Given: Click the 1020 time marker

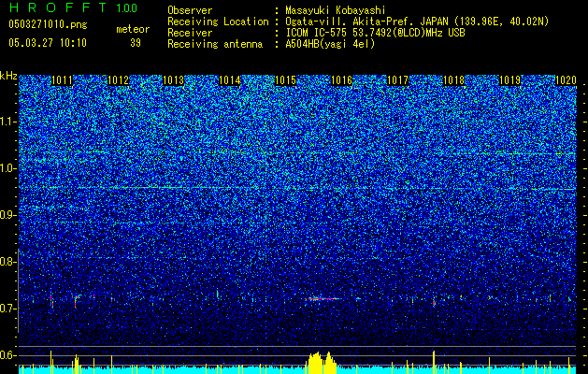Looking at the screenshot, I should coord(566,80).
